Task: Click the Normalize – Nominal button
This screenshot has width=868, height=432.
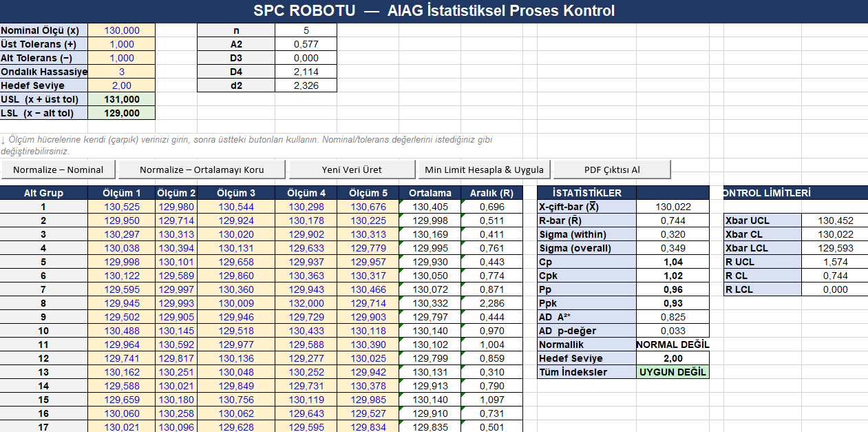Action: [x=59, y=169]
